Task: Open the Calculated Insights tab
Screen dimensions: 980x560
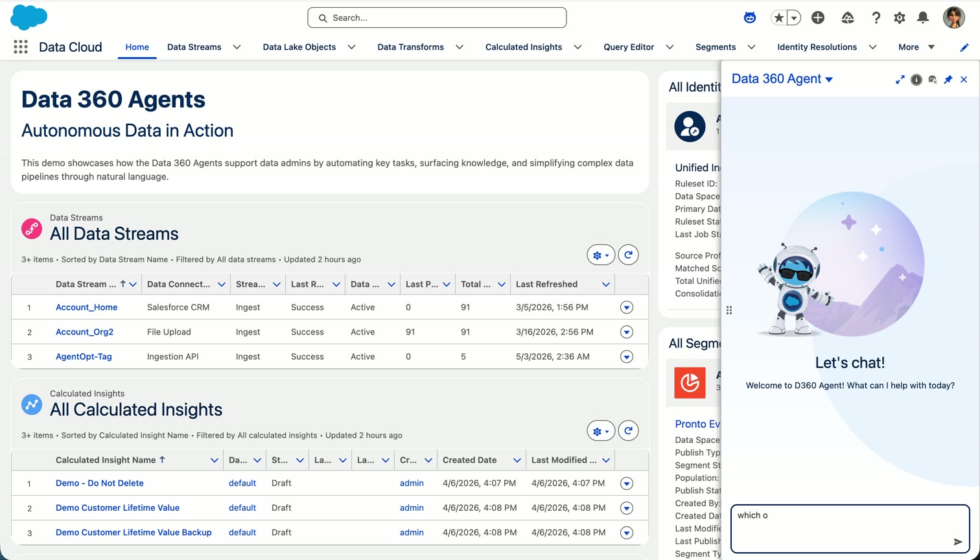Action: pyautogui.click(x=524, y=47)
